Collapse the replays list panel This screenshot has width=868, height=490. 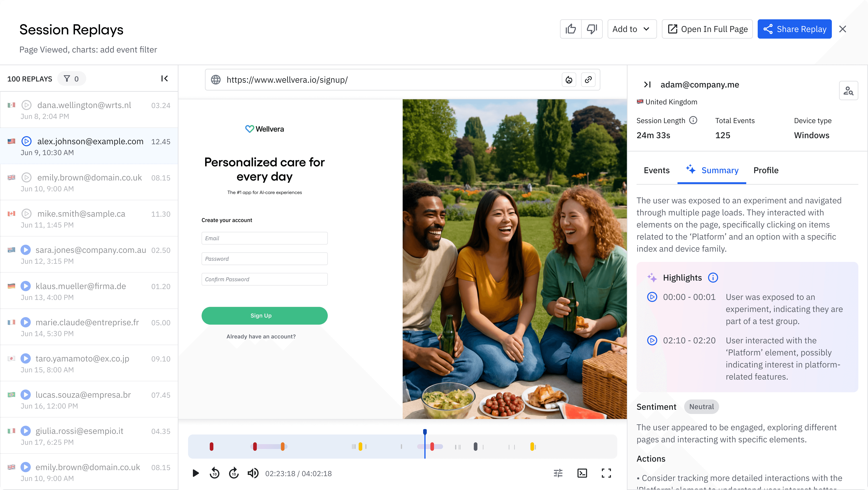[x=164, y=79]
